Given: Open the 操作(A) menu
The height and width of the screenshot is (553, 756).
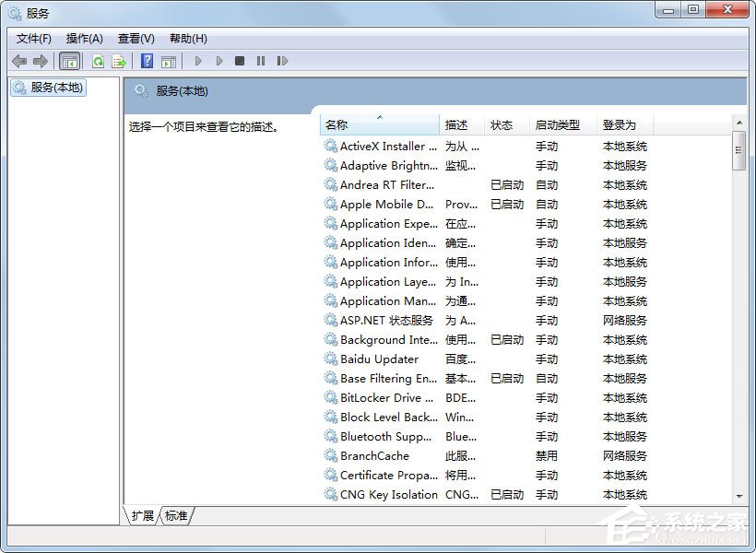Looking at the screenshot, I should (84, 38).
